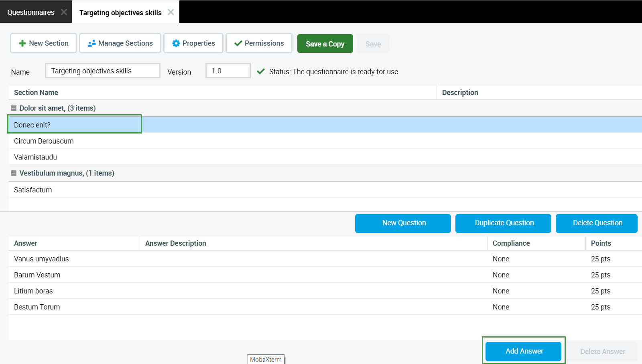
Task: Select the Targeting objectives skills tab
Action: [x=120, y=13]
